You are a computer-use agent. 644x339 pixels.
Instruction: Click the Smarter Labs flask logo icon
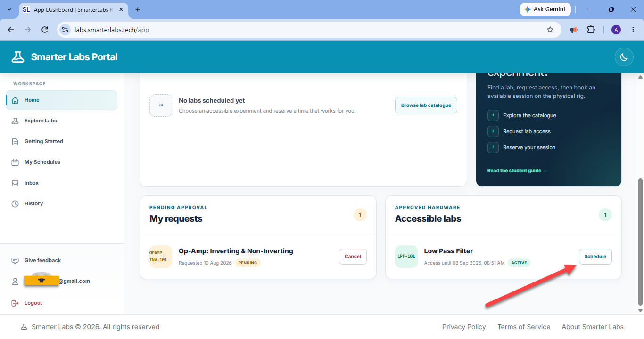click(x=18, y=57)
